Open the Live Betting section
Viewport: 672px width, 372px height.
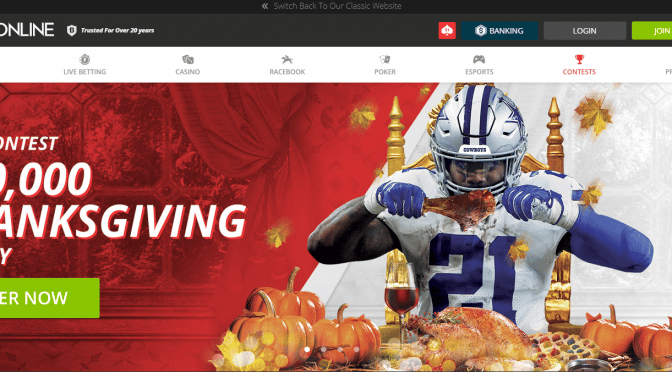coord(84,65)
